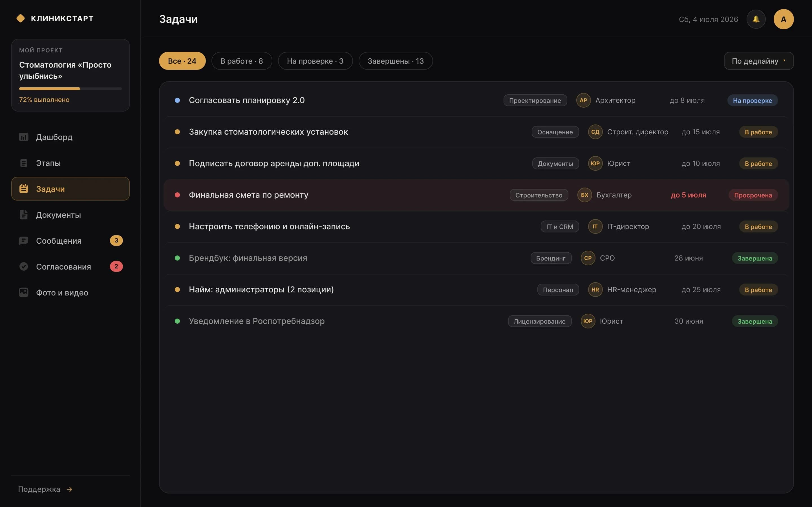Toggle status dot of Финальная смета task
The width and height of the screenshot is (812, 507).
pos(177,195)
